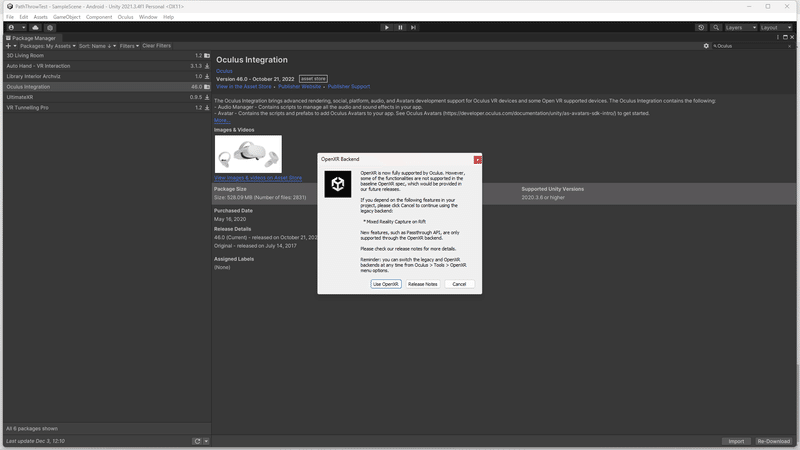Open the Oculus menu

(x=126, y=17)
